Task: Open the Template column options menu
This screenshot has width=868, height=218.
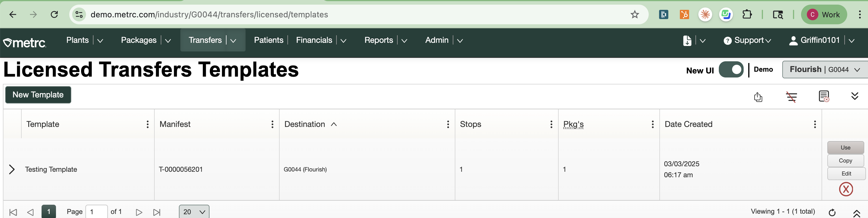Action: point(147,124)
